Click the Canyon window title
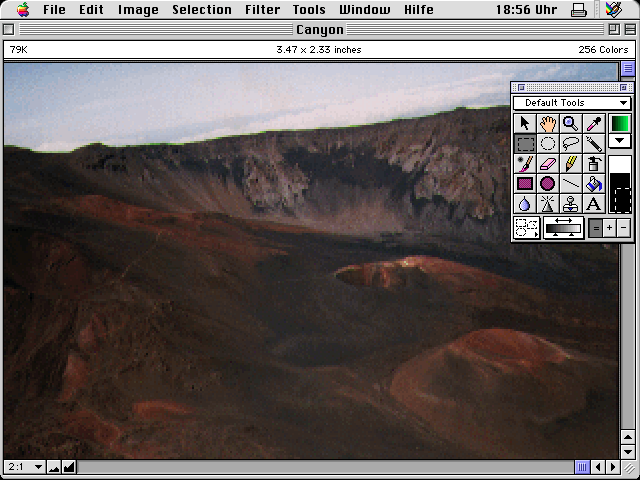 pyautogui.click(x=320, y=30)
